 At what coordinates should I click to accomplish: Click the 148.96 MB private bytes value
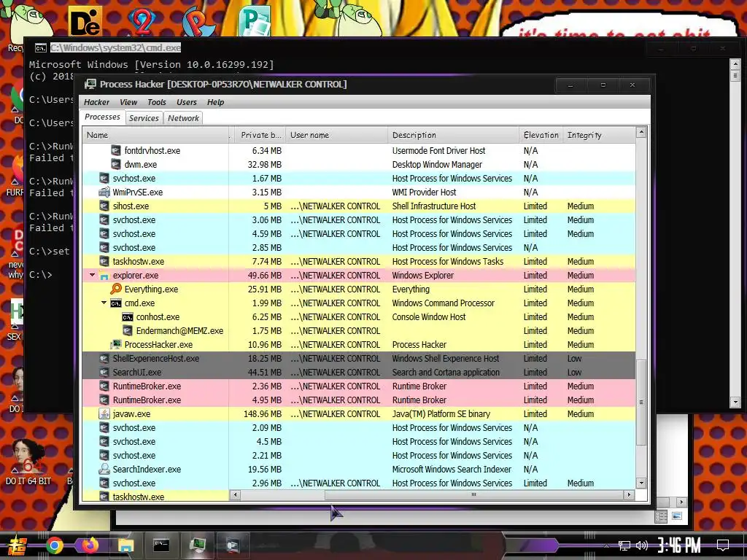pyautogui.click(x=263, y=414)
